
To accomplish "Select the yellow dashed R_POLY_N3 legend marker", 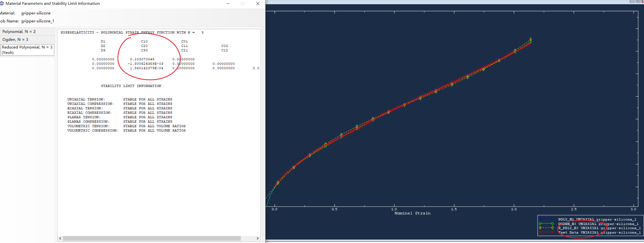I will coord(546,228).
